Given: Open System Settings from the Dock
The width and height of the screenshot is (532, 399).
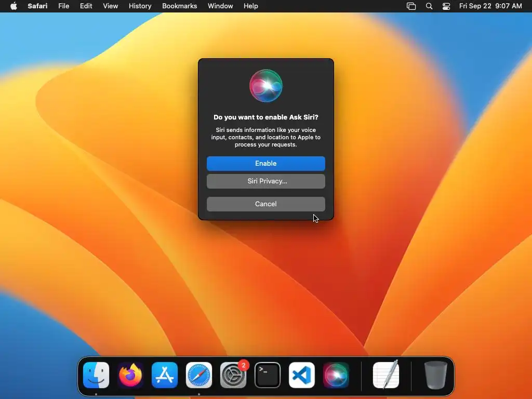Looking at the screenshot, I should point(233,375).
